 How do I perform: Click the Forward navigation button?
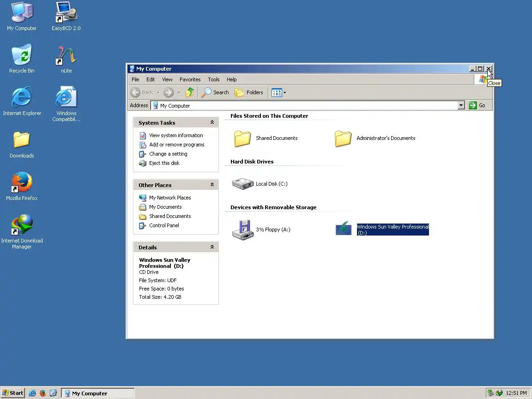coord(169,92)
